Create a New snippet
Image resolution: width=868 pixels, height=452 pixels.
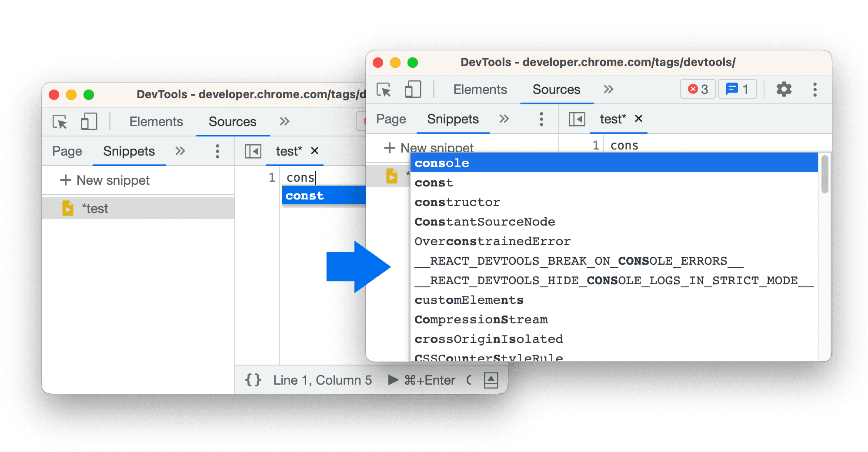(429, 148)
